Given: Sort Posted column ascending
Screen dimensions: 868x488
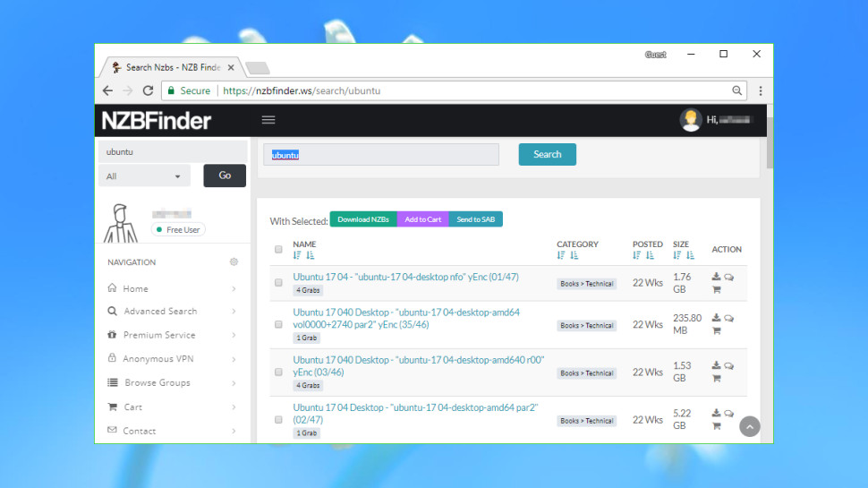Looking at the screenshot, I should (650, 255).
